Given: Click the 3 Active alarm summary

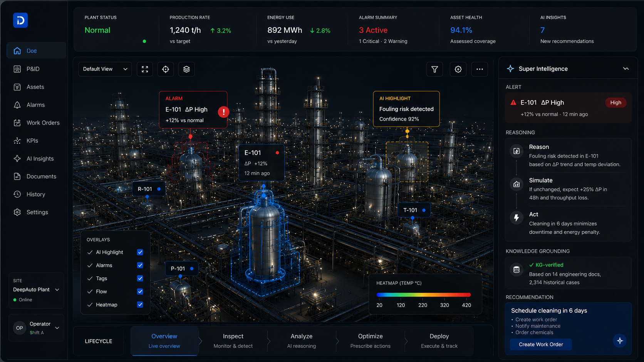Looking at the screenshot, I should tap(373, 30).
